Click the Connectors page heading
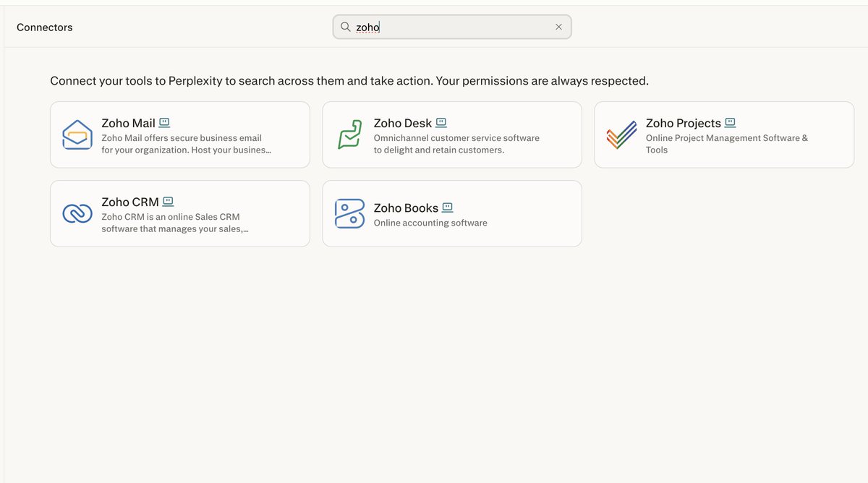 [x=45, y=27]
